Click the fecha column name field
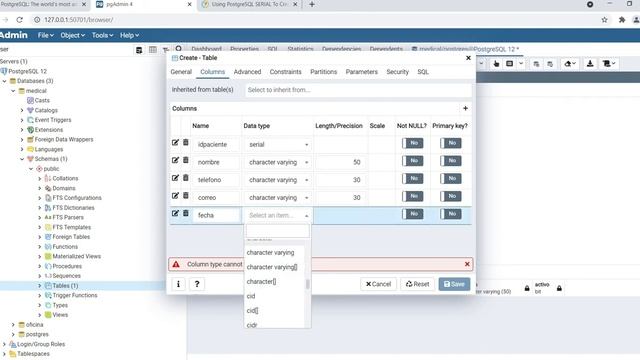640x360 pixels. pos(216,215)
